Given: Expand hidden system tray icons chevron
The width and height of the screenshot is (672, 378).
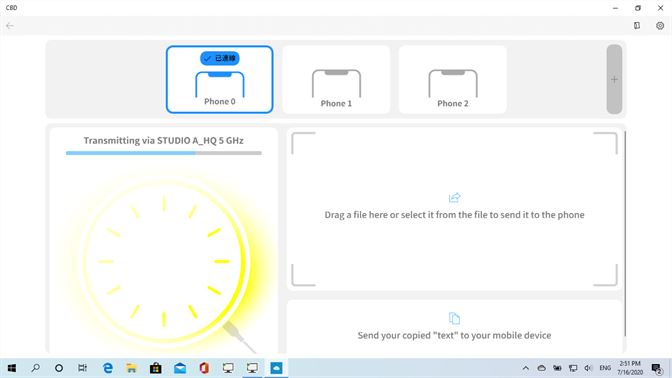Looking at the screenshot, I should (x=525, y=368).
